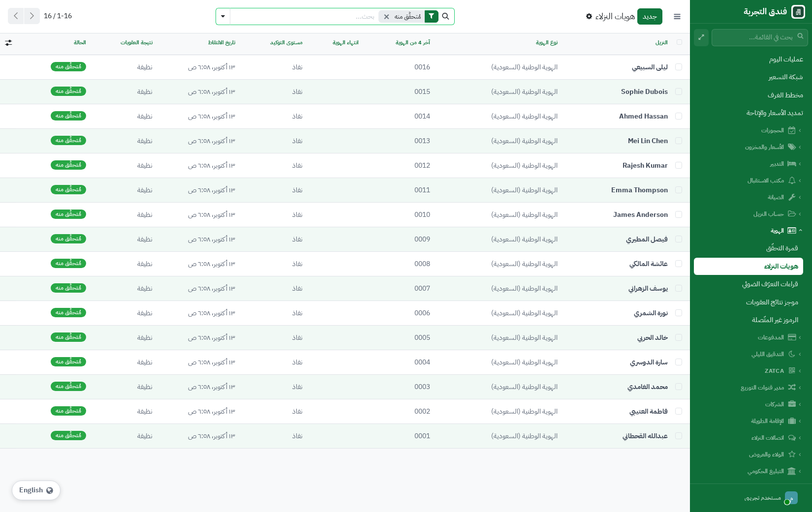Open column adjust sliders icon in table header
Image resolution: width=812 pixels, height=512 pixels.
click(x=9, y=43)
